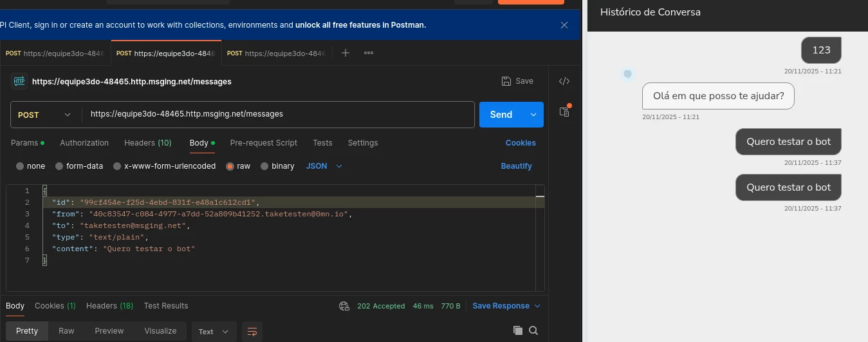Open the Test Results tab
Viewport: 868px width, 342px height.
click(x=166, y=306)
